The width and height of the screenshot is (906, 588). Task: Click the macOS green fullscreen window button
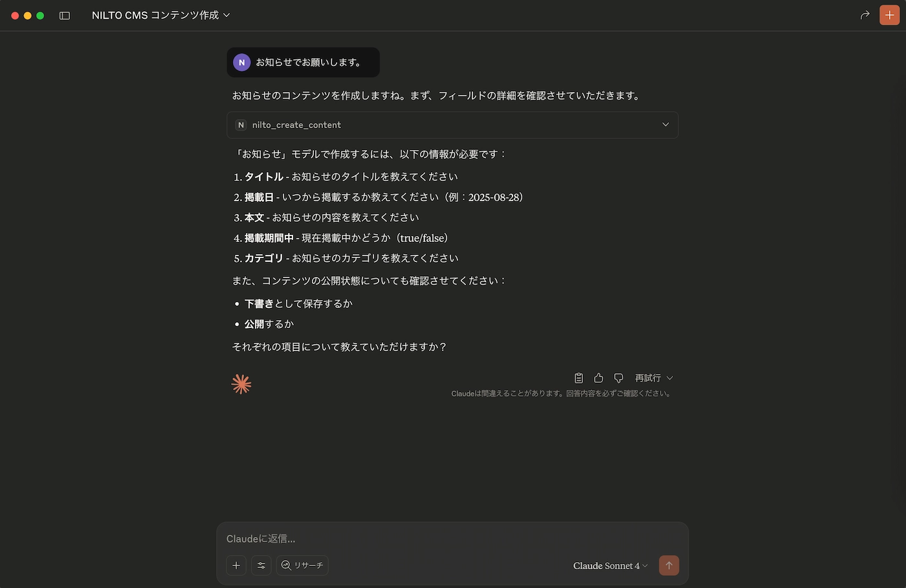tap(40, 16)
